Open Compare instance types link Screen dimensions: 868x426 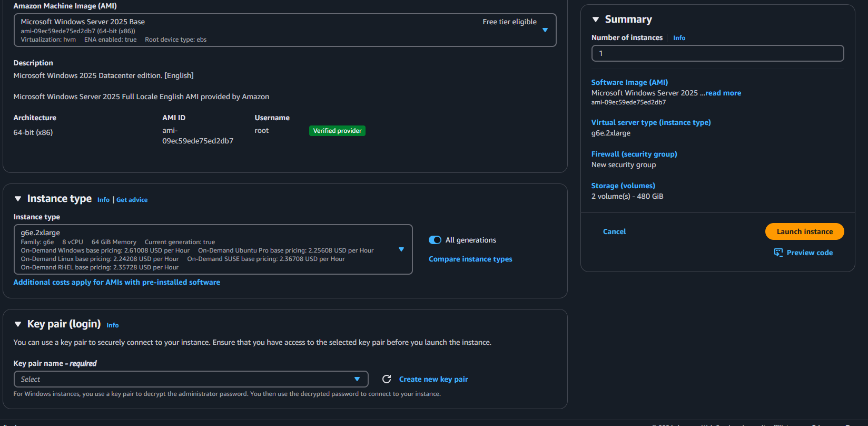click(470, 259)
